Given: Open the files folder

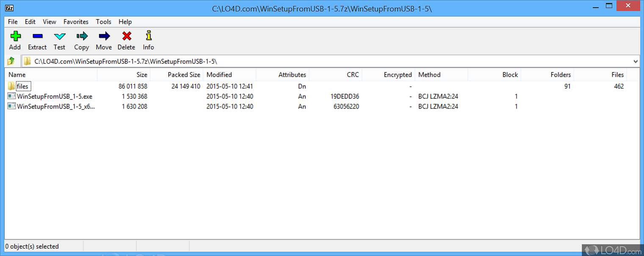Looking at the screenshot, I should 23,86.
